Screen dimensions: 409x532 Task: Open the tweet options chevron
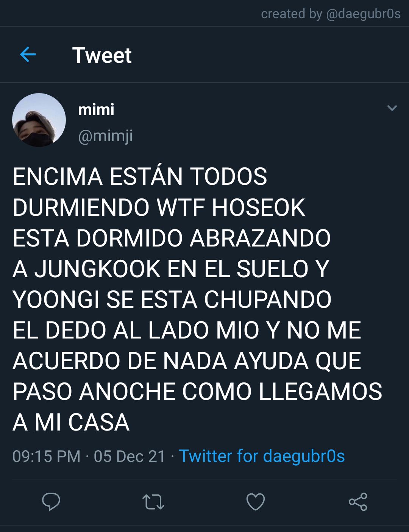(x=392, y=108)
